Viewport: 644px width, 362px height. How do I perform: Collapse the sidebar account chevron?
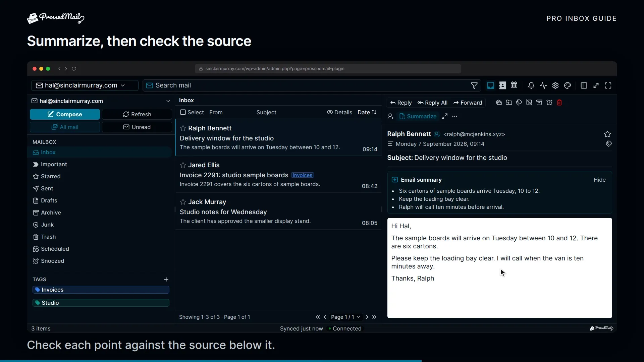168,101
